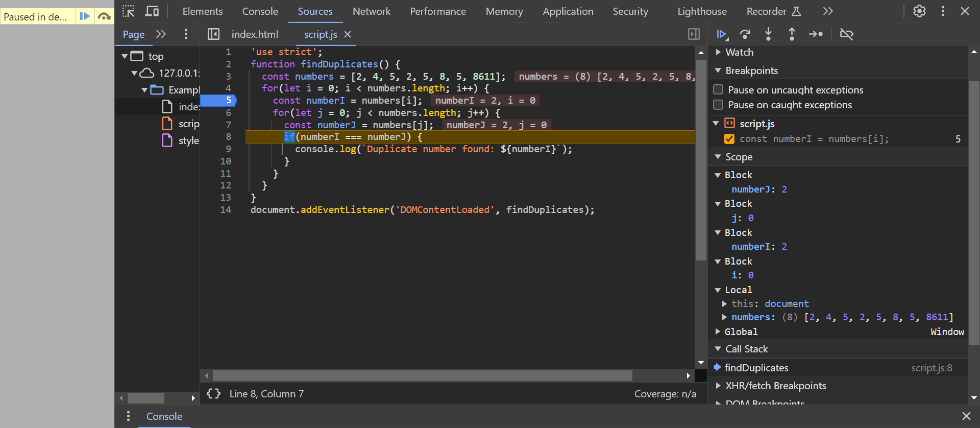This screenshot has width=980, height=428.
Task: Select findDuplicates in the Call Stack
Action: pyautogui.click(x=756, y=368)
